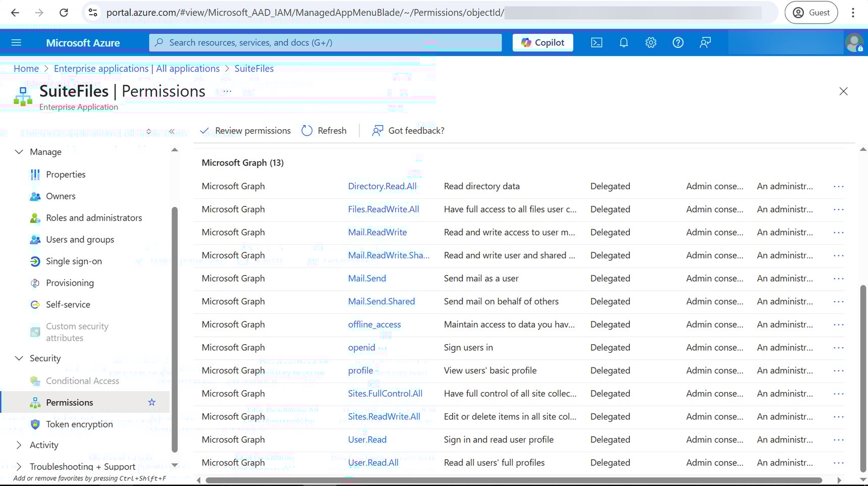The width and height of the screenshot is (868, 486).
Task: Expand Troubleshooting + Support
Action: 19,466
